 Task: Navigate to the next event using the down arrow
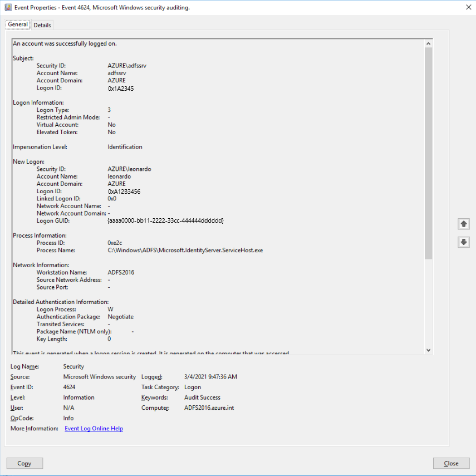[464, 242]
